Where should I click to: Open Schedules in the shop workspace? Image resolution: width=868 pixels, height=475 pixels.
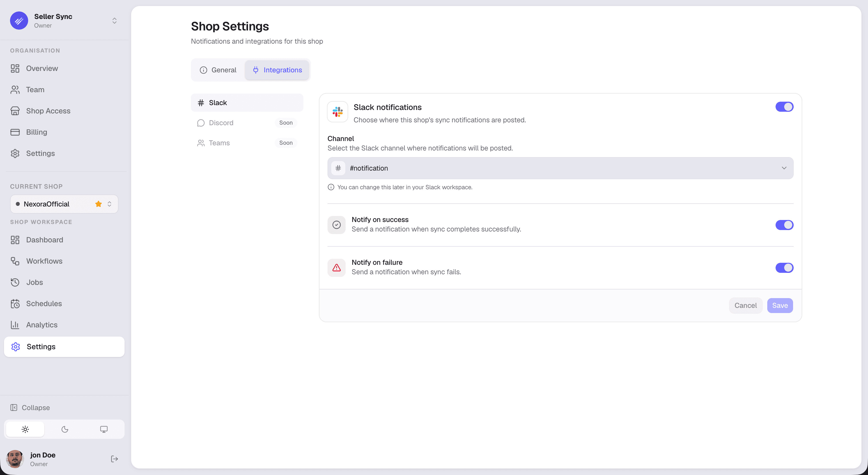64,304
